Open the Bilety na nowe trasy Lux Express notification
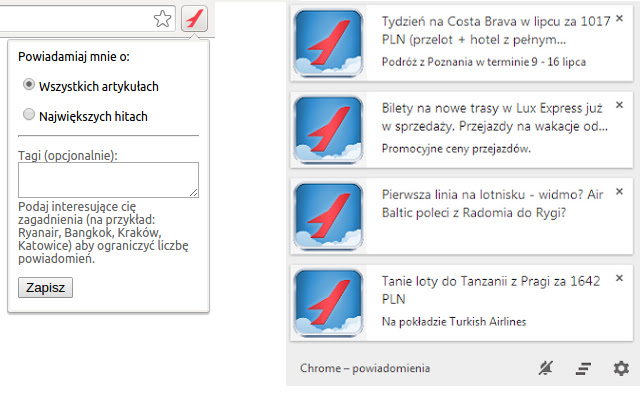 pos(495,117)
